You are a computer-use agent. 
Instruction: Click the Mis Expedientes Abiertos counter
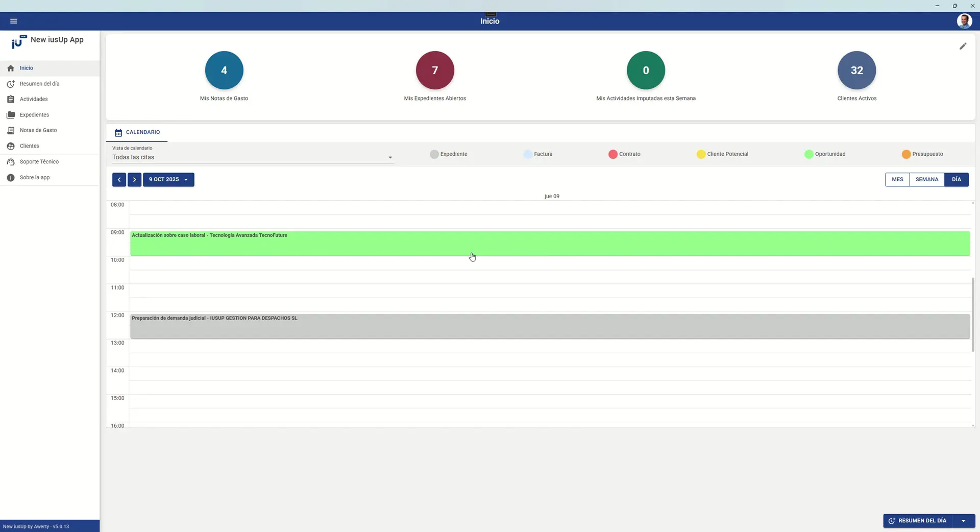[435, 70]
